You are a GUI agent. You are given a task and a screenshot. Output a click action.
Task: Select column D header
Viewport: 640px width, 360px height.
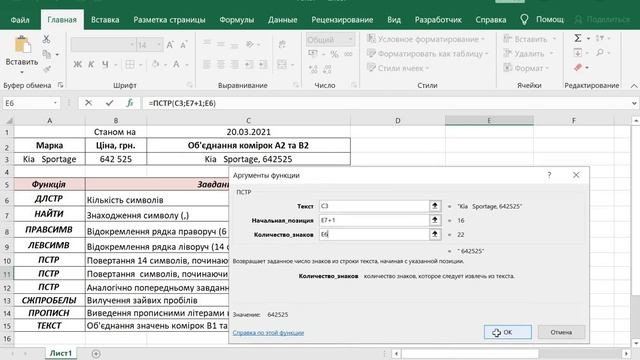pyautogui.click(x=398, y=120)
